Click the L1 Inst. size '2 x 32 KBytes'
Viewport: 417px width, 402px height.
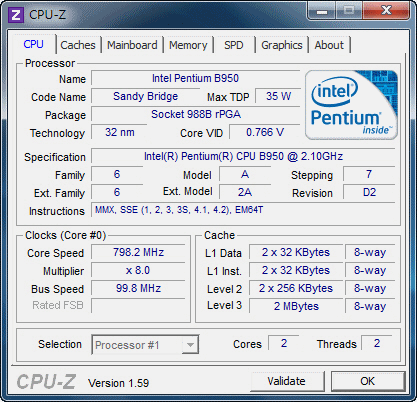[x=296, y=270]
